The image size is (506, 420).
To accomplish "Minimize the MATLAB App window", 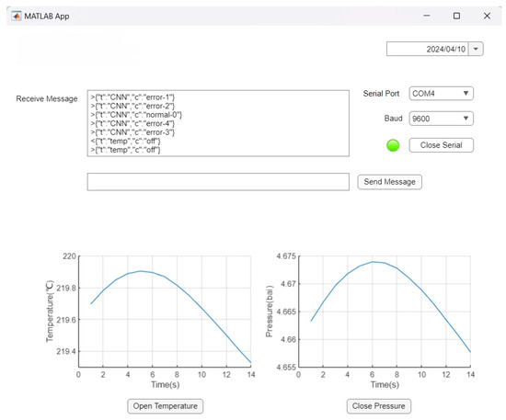I will [427, 16].
